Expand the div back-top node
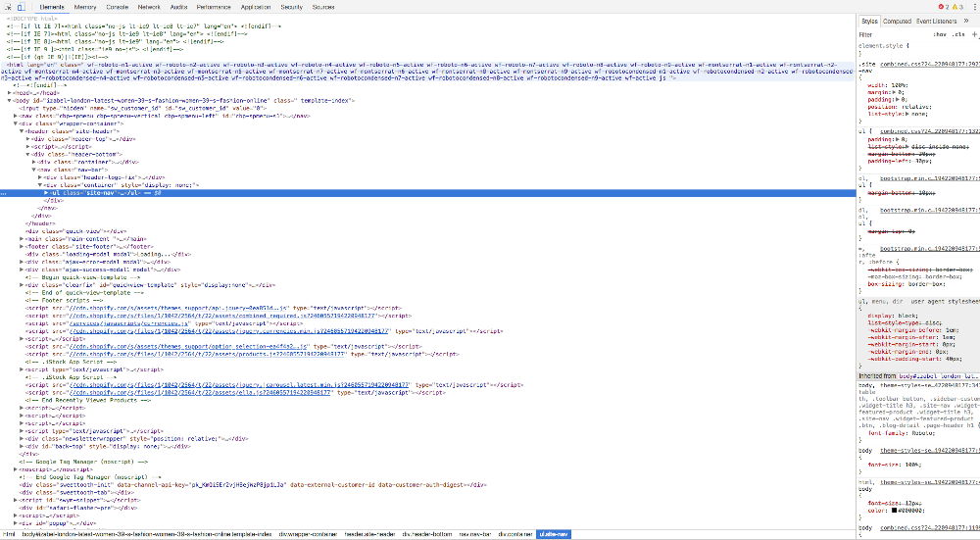980x540 pixels. pyautogui.click(x=22, y=446)
